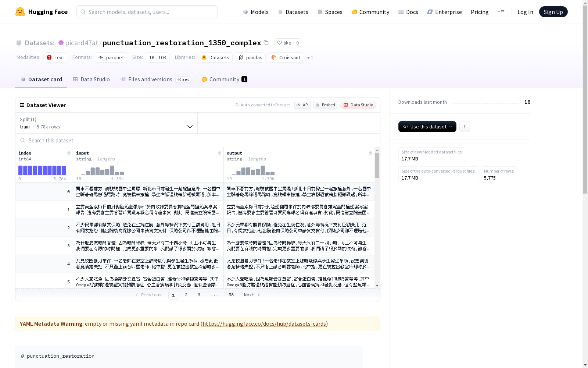Open the datasets-cards documentation link
The height and width of the screenshot is (368, 588).
click(264, 324)
